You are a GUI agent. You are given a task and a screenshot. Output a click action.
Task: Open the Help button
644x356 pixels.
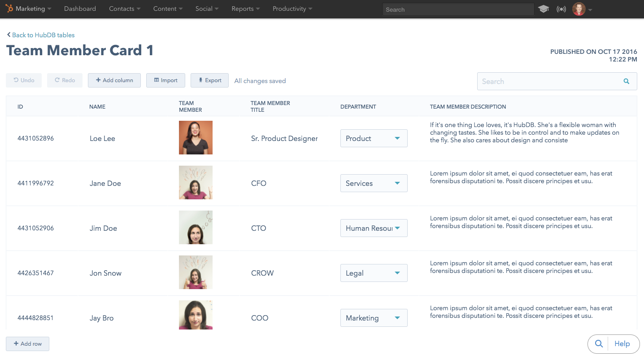pos(622,344)
